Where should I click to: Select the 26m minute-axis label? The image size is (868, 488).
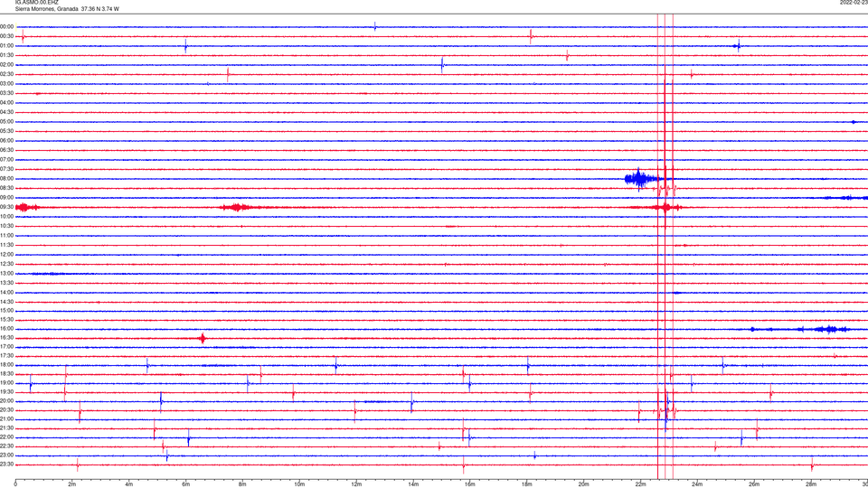pyautogui.click(x=754, y=484)
